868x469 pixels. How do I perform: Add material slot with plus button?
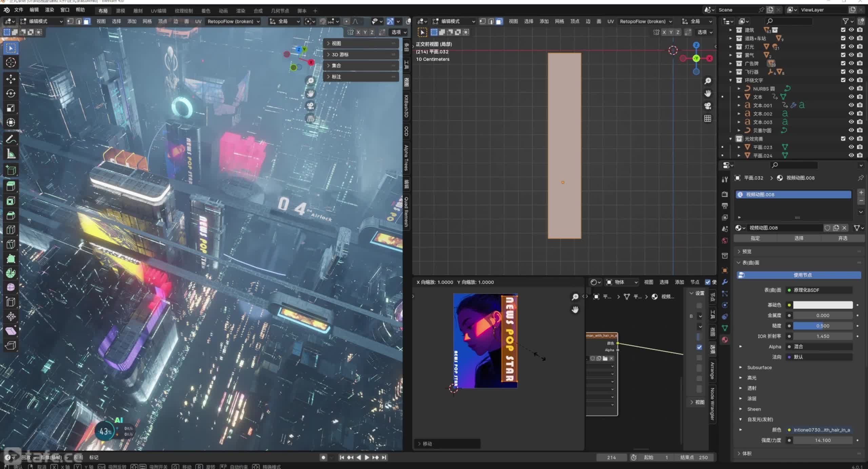click(x=861, y=192)
